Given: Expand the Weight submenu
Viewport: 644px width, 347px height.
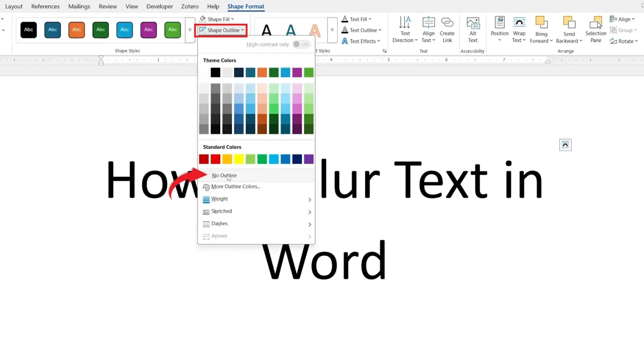Looking at the screenshot, I should tap(256, 199).
